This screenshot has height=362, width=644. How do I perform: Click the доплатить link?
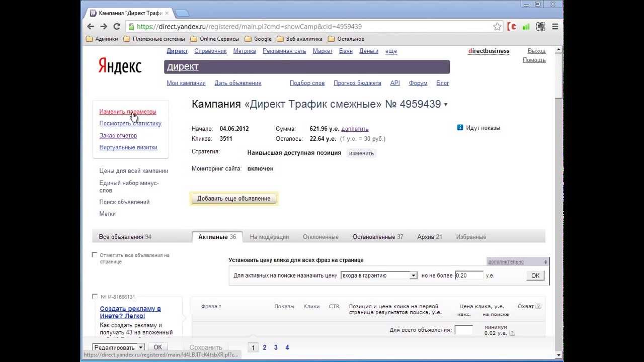click(355, 129)
